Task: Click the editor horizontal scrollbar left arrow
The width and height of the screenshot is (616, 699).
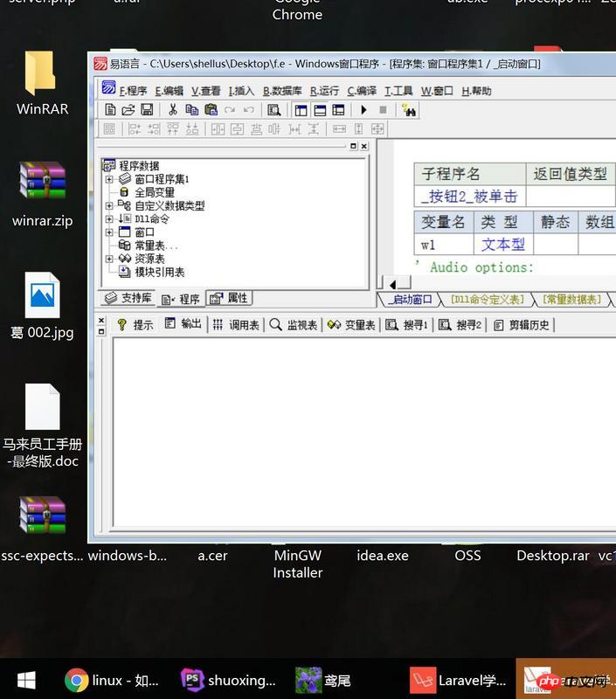Action: point(394,284)
